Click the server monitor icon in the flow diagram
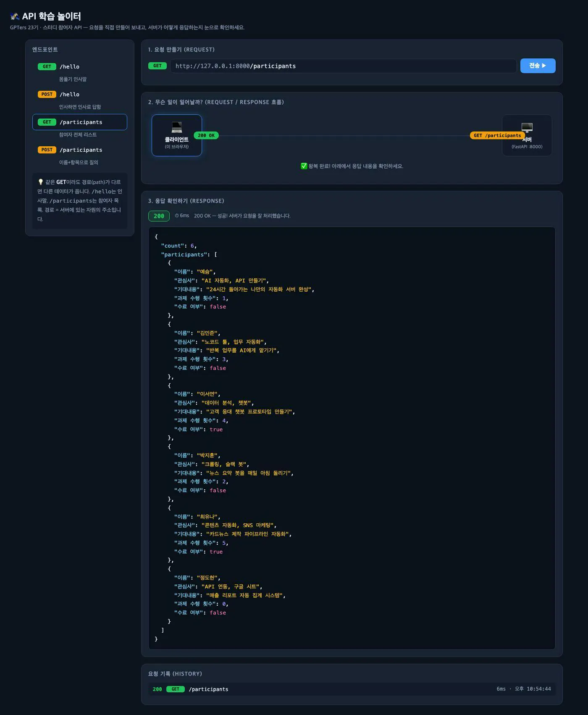This screenshot has height=715, width=588. click(x=527, y=127)
